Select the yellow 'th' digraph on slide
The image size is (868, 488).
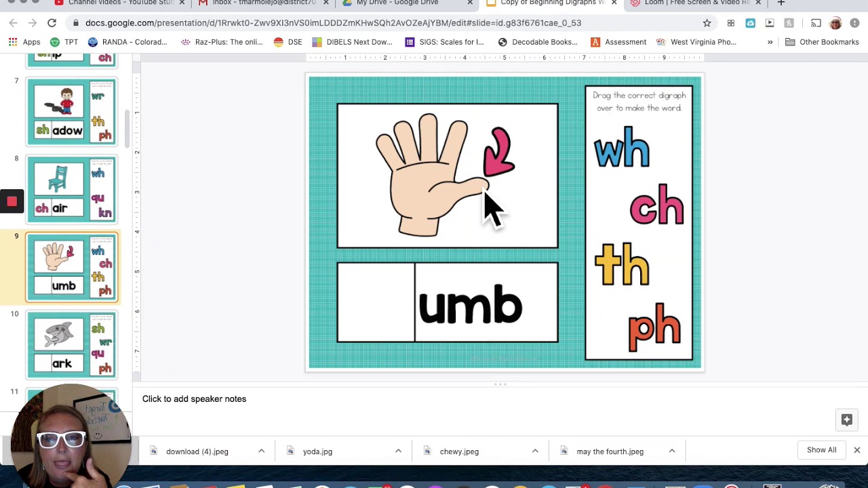click(622, 265)
